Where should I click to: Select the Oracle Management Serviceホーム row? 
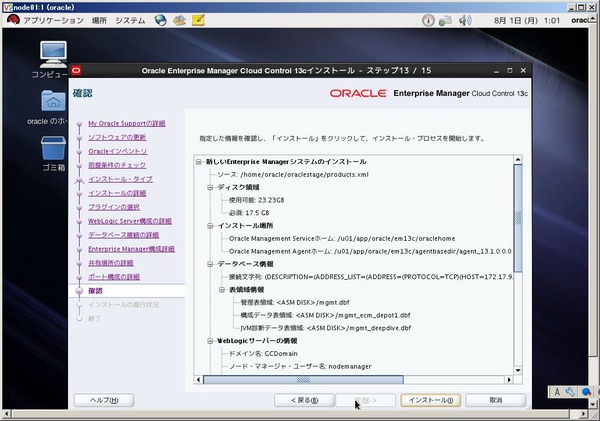[x=342, y=238]
